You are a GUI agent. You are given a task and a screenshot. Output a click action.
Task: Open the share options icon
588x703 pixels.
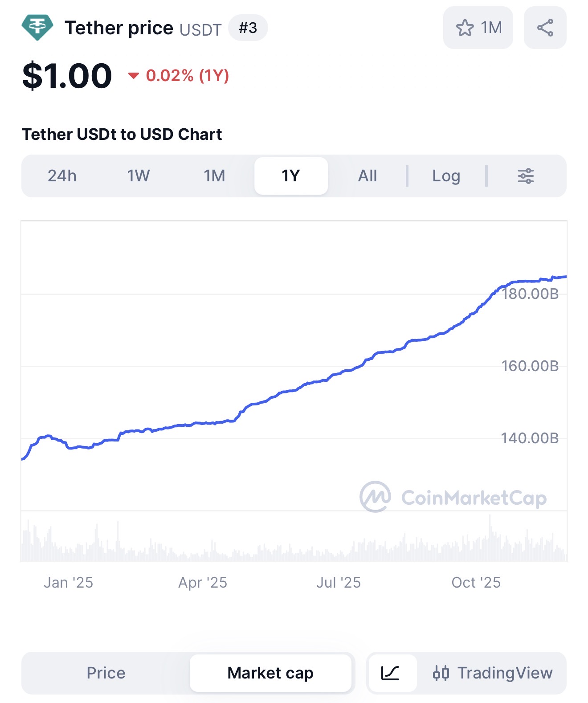click(545, 28)
